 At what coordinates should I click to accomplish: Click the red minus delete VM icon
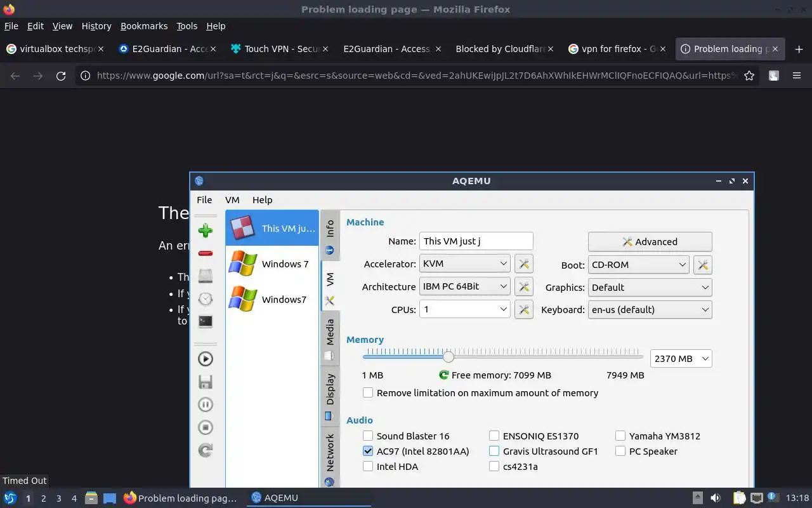[x=205, y=253]
